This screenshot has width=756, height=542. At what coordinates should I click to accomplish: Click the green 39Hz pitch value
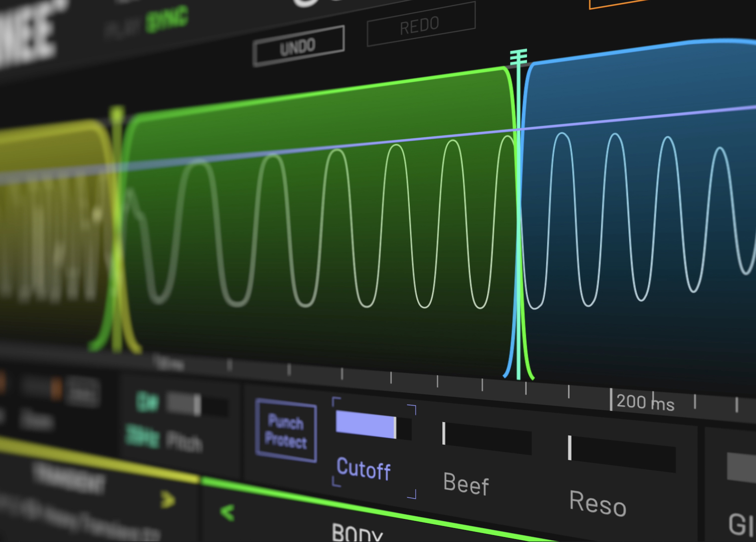[143, 436]
